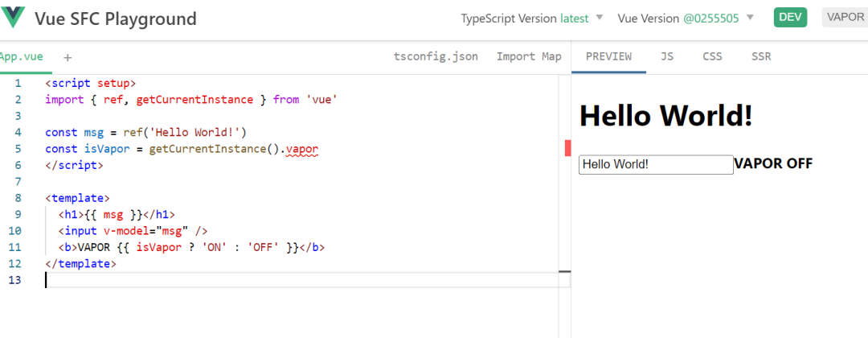The height and width of the screenshot is (338, 868).
Task: Select the App.vue file tab
Action: [22, 56]
